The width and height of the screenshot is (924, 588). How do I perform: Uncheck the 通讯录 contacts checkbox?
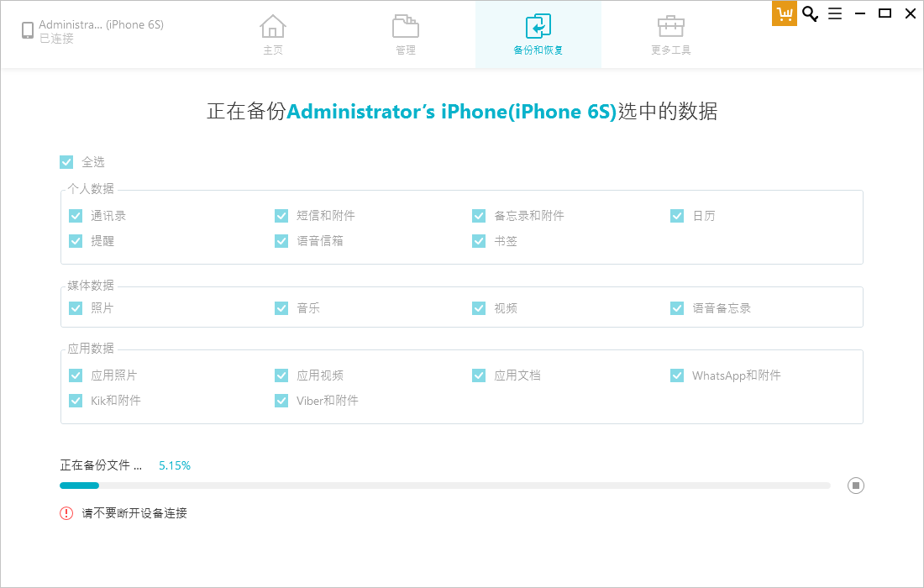[76, 216]
